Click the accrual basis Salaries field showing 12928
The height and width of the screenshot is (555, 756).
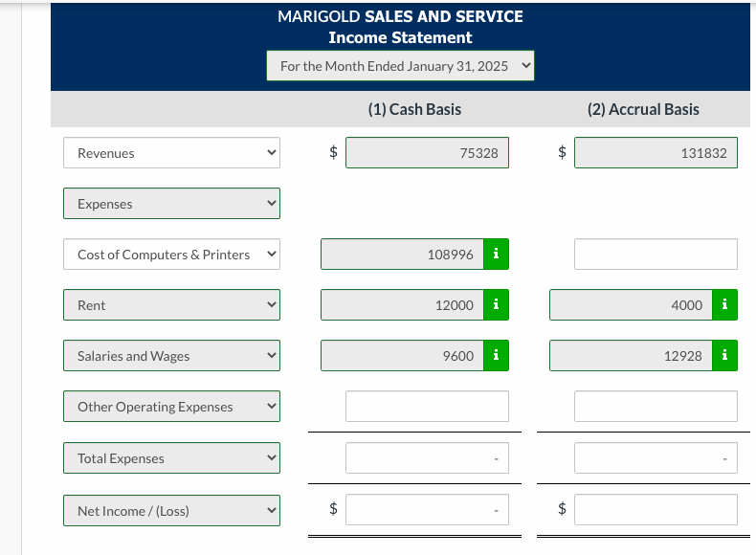[631, 355]
